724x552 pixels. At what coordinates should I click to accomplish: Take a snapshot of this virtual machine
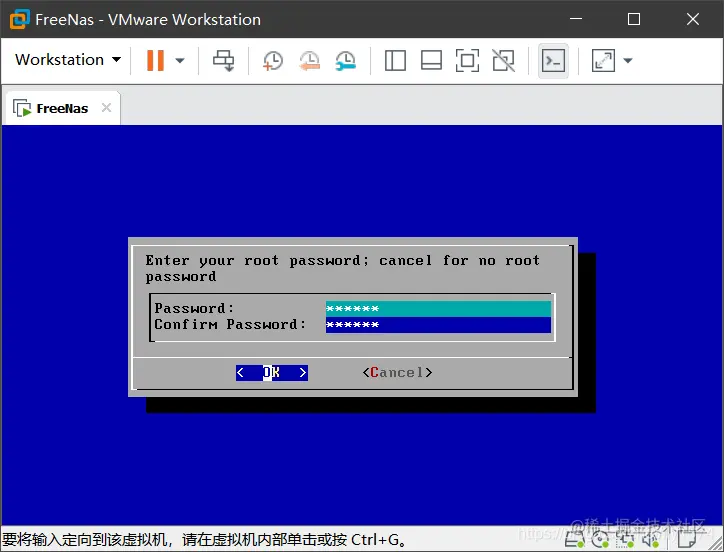point(272,61)
